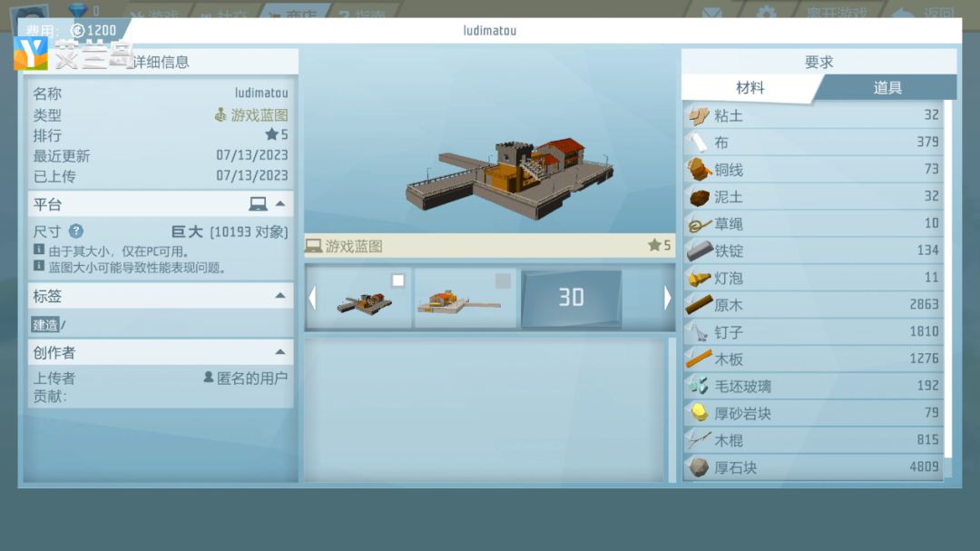
Task: Go to previous thumbnail with left arrow
Action: coord(312,298)
